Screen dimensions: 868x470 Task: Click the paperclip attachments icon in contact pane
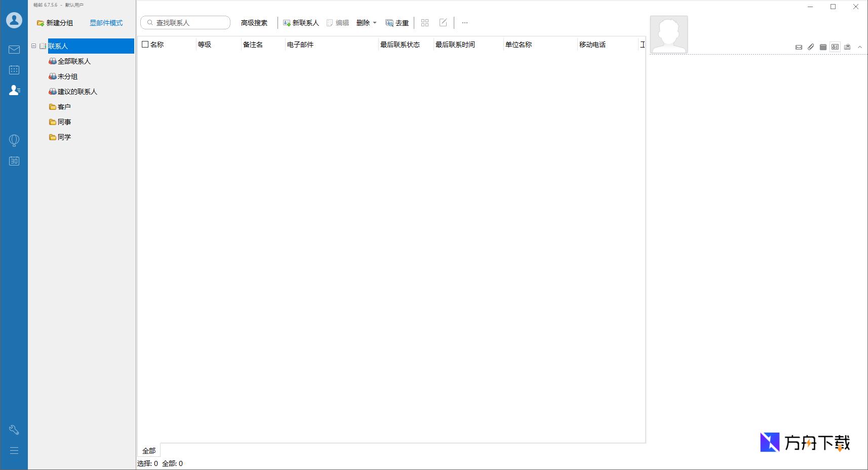[811, 47]
